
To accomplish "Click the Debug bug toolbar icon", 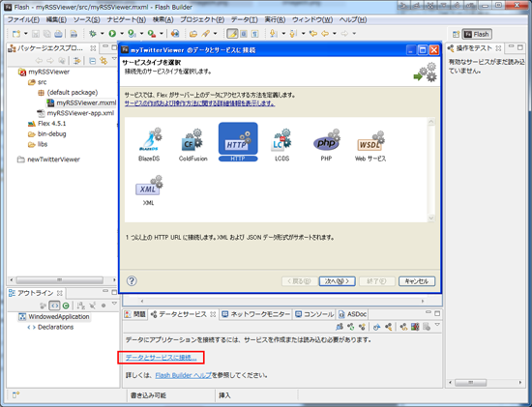I will point(92,33).
